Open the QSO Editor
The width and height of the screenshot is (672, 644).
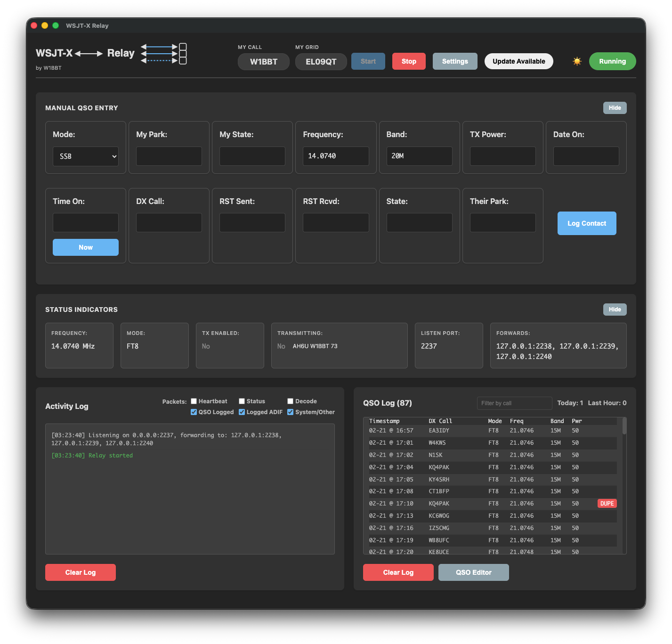pyautogui.click(x=473, y=572)
